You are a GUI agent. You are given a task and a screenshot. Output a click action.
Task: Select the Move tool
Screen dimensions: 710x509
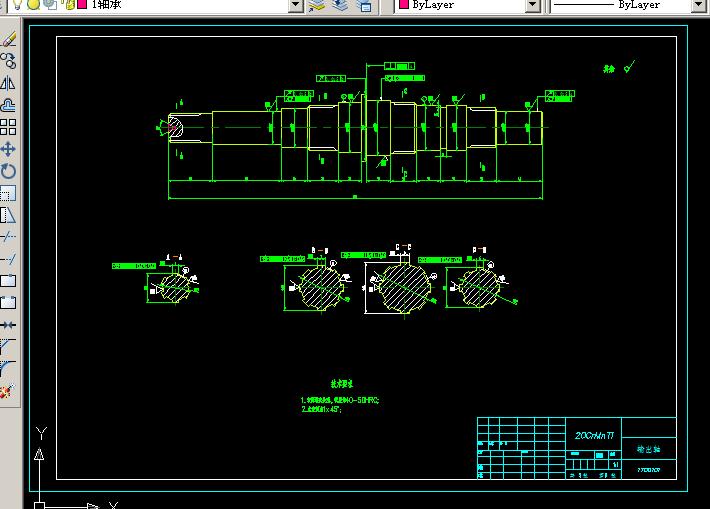pyautogui.click(x=8, y=149)
